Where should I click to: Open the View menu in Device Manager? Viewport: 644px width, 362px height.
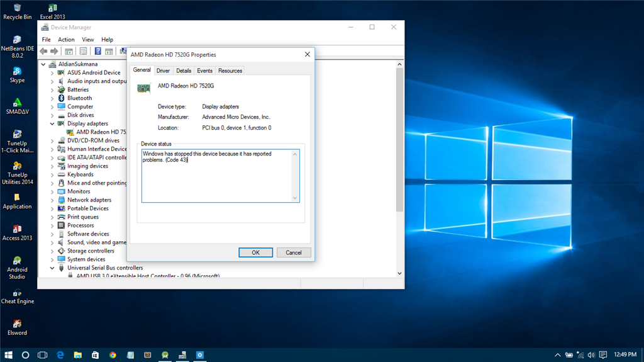pyautogui.click(x=88, y=40)
